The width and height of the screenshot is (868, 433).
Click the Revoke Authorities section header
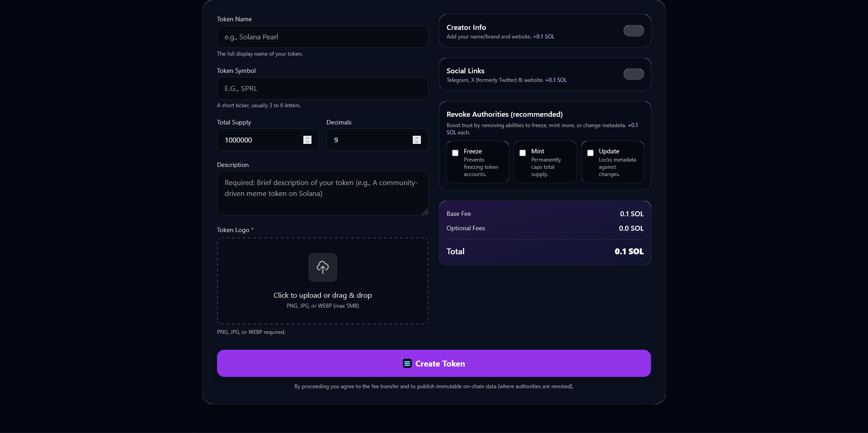point(504,114)
